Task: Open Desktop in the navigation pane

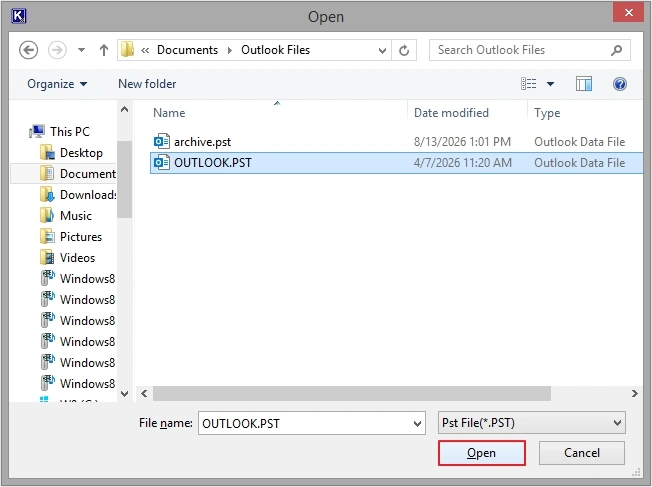Action: [81, 153]
